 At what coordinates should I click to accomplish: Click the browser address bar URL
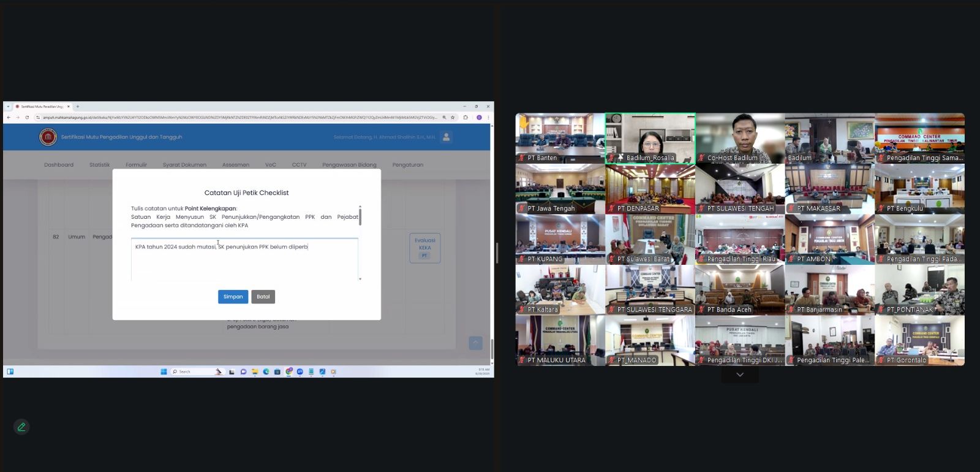coord(239,117)
